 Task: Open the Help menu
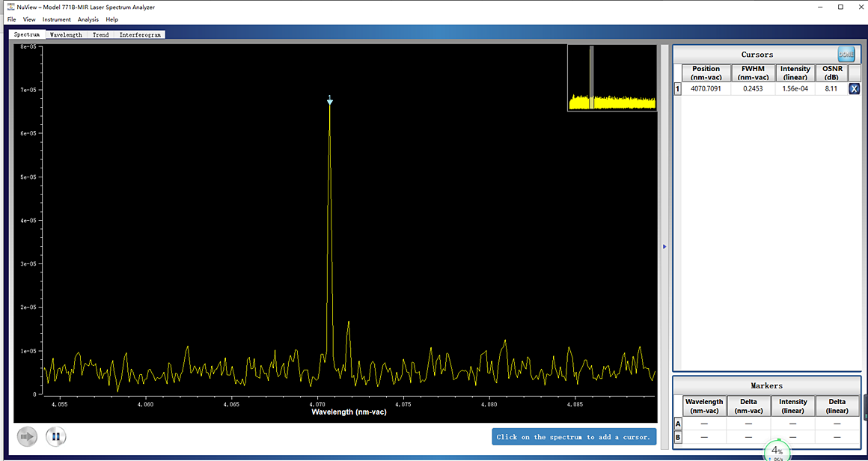tap(111, 19)
